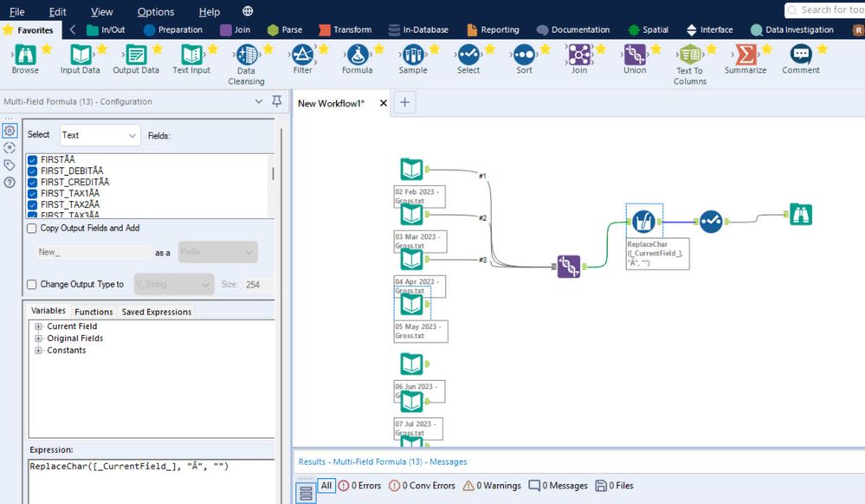Click the Search for tools box

click(824, 10)
